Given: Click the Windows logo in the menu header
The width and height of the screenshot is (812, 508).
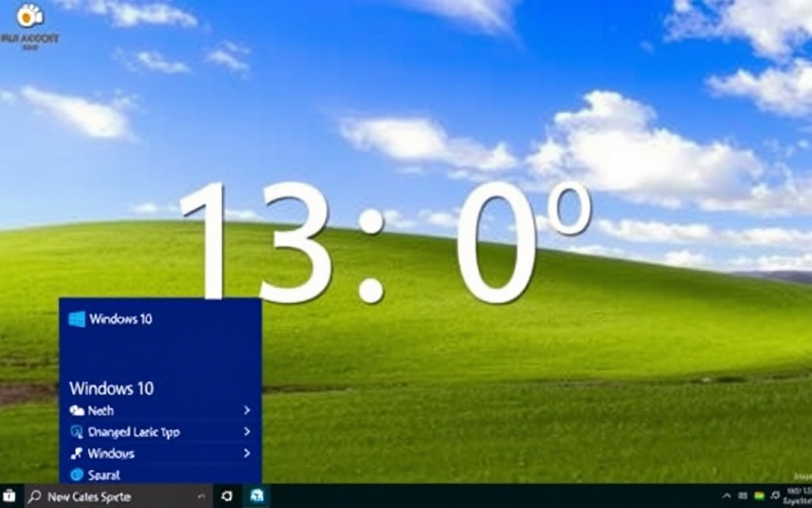Looking at the screenshot, I should [77, 319].
